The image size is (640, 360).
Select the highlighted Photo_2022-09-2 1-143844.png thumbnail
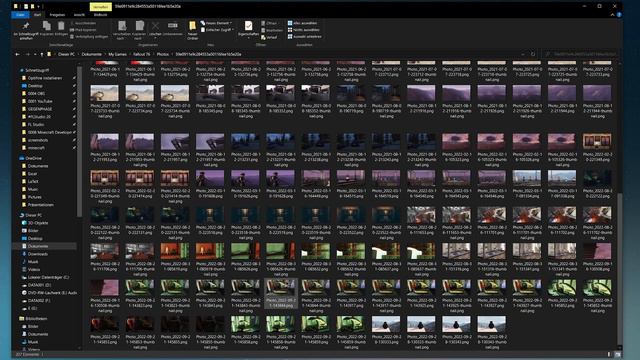pos(280,293)
